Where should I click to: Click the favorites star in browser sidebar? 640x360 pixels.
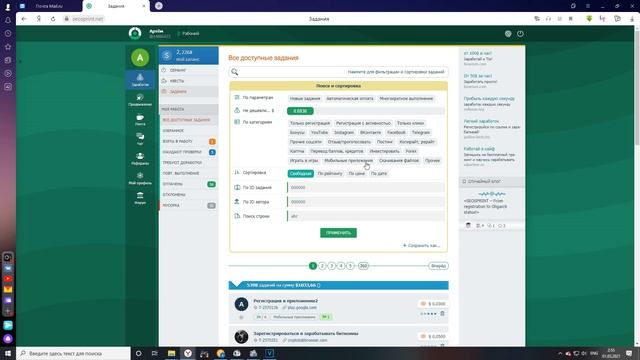click(8, 47)
